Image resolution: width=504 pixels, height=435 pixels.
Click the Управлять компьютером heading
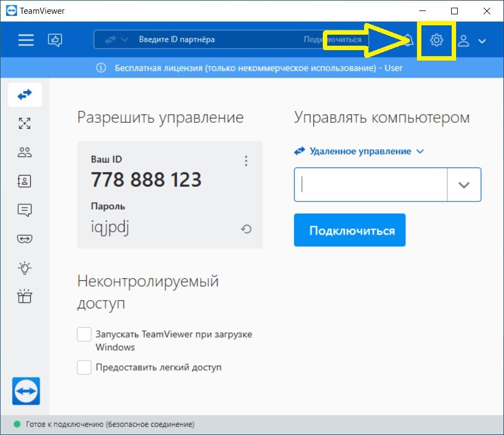click(382, 117)
